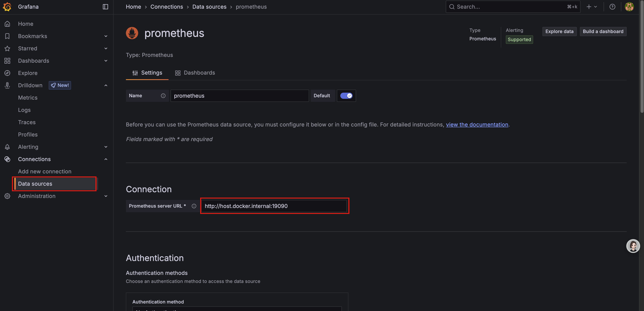Open Logs under Drilldown
The image size is (644, 311).
pos(24,110)
